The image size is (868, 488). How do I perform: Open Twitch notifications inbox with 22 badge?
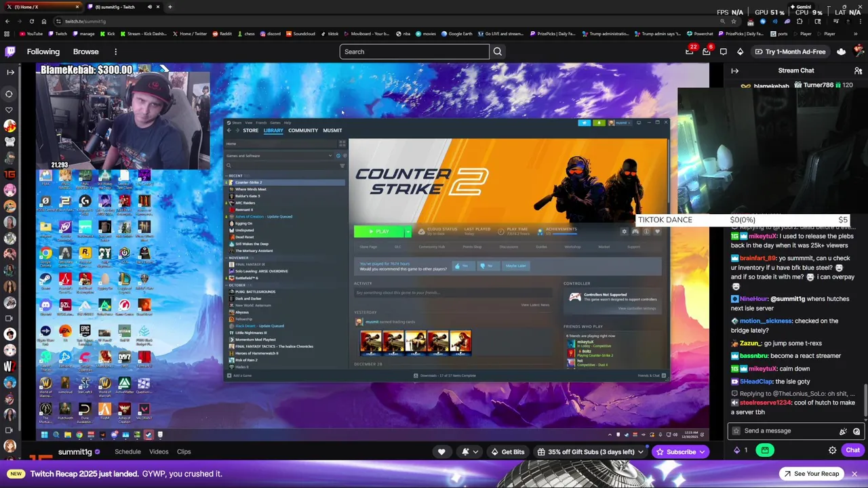click(x=690, y=52)
